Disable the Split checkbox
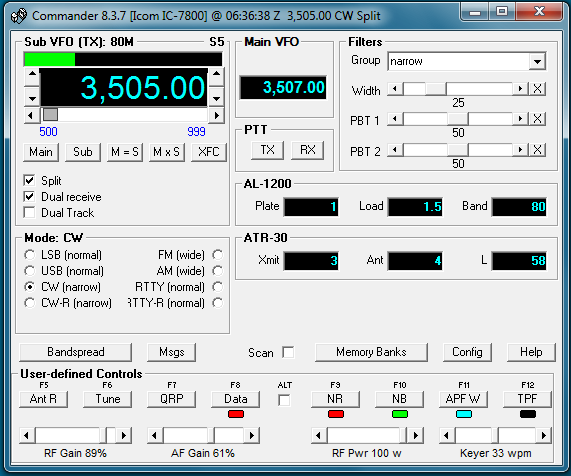The width and height of the screenshot is (571, 476). 29,180
